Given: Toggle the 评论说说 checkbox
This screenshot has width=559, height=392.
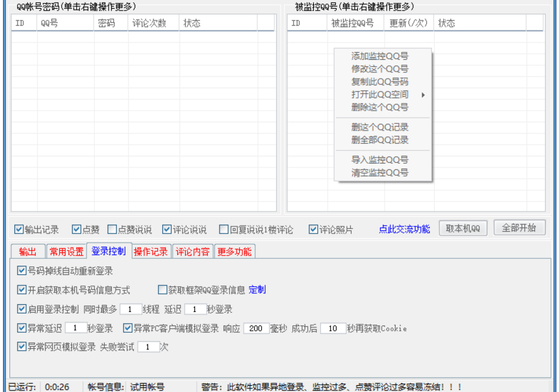Looking at the screenshot, I should coord(167,229).
